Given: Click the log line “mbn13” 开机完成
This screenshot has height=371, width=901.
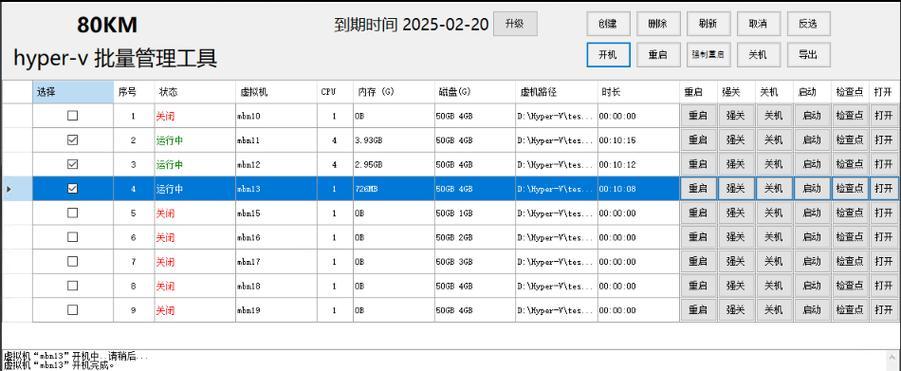Looking at the screenshot, I should pos(59,365).
